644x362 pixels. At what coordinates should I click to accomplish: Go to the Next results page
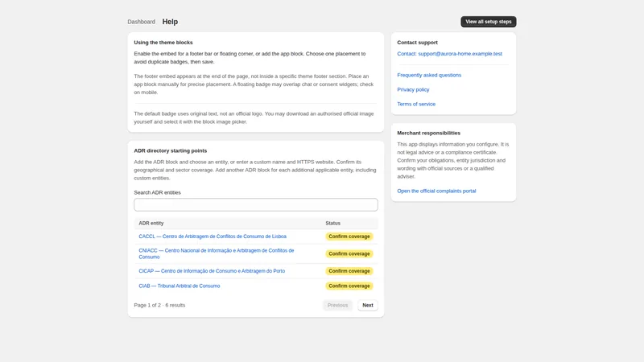click(368, 306)
